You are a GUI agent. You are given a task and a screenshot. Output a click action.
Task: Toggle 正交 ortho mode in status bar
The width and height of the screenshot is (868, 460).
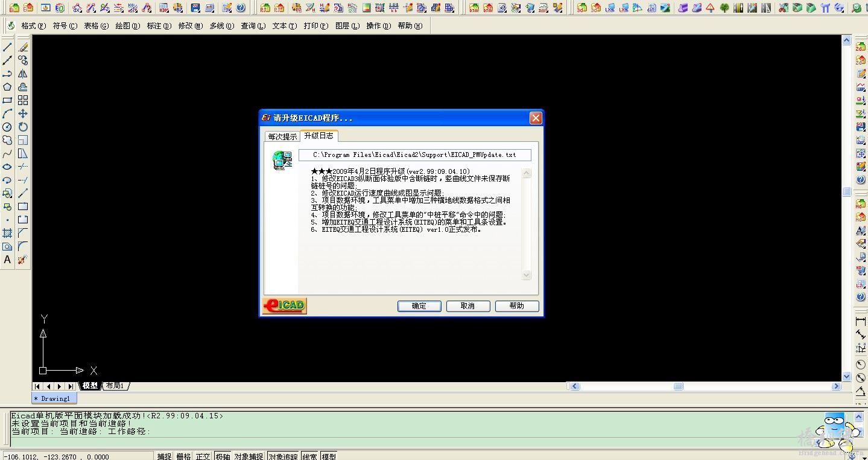point(203,456)
